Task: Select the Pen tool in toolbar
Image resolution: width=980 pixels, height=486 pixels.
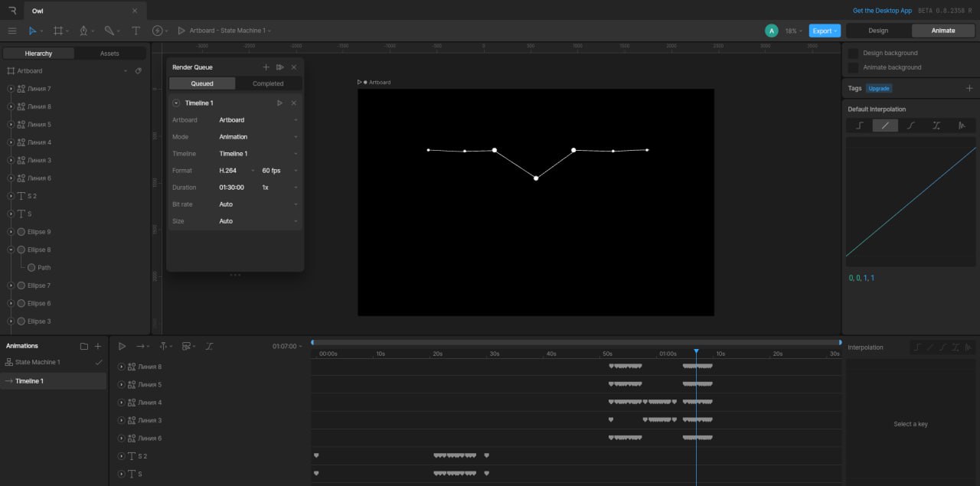Action: 83,31
